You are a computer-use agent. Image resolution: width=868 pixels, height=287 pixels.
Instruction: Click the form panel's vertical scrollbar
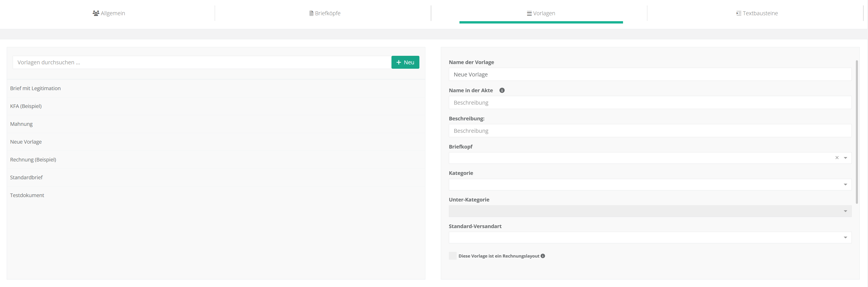[x=857, y=131]
